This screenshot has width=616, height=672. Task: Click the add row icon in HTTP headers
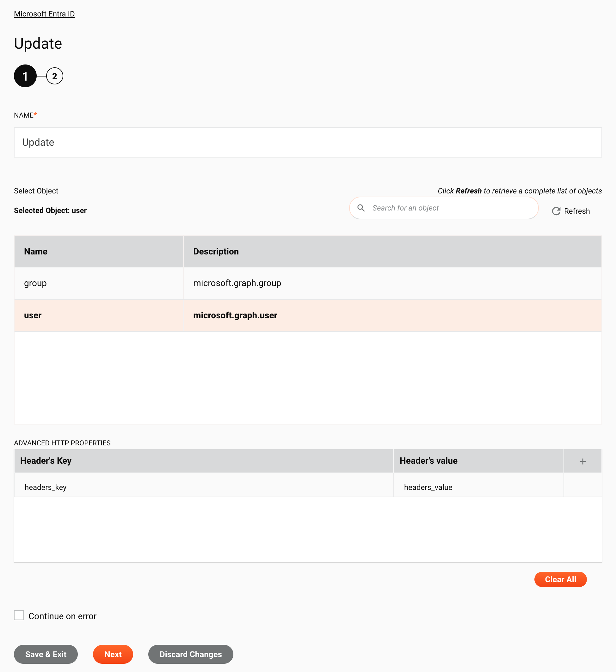click(582, 461)
